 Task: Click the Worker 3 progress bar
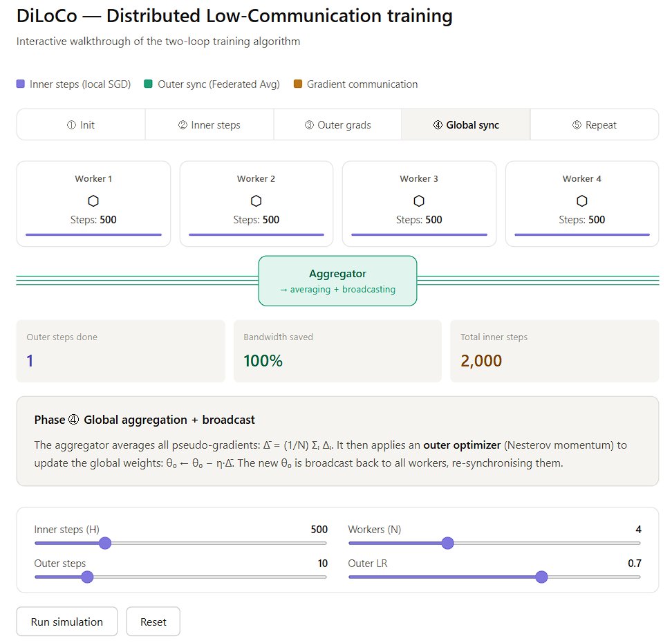(x=419, y=234)
